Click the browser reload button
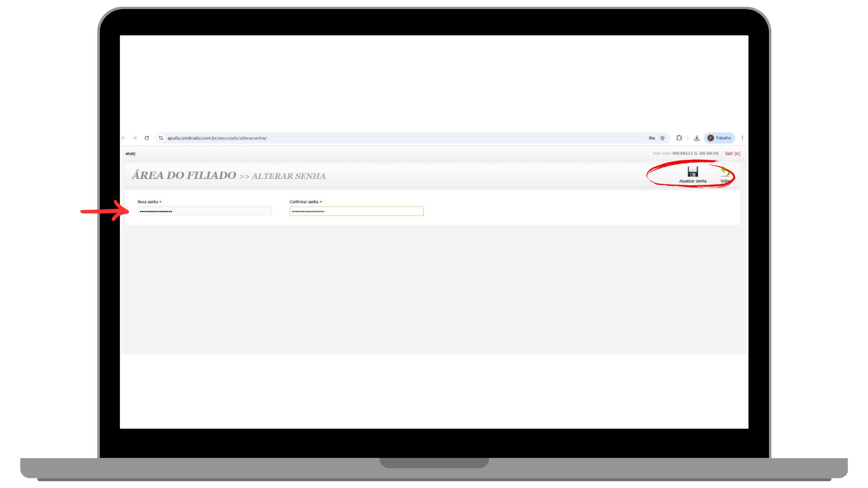 (146, 138)
